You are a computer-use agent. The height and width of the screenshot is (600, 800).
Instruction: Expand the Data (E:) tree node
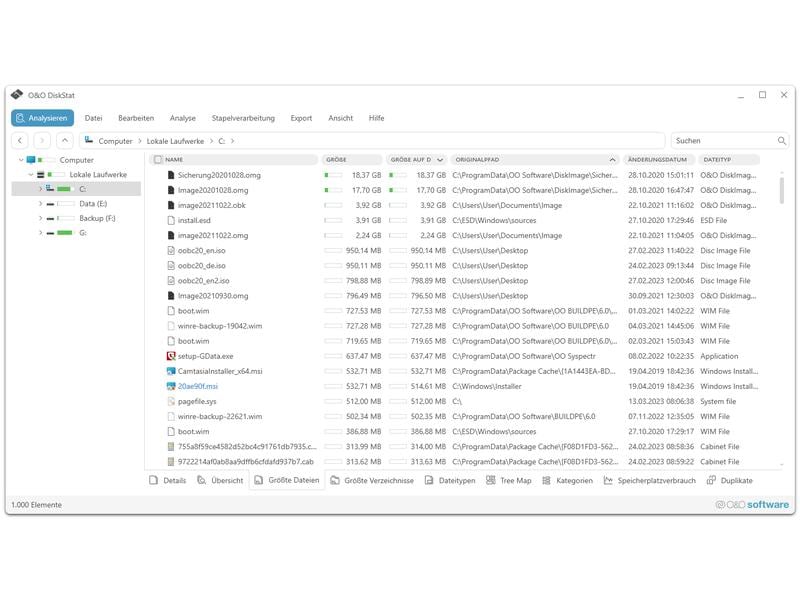coord(40,204)
